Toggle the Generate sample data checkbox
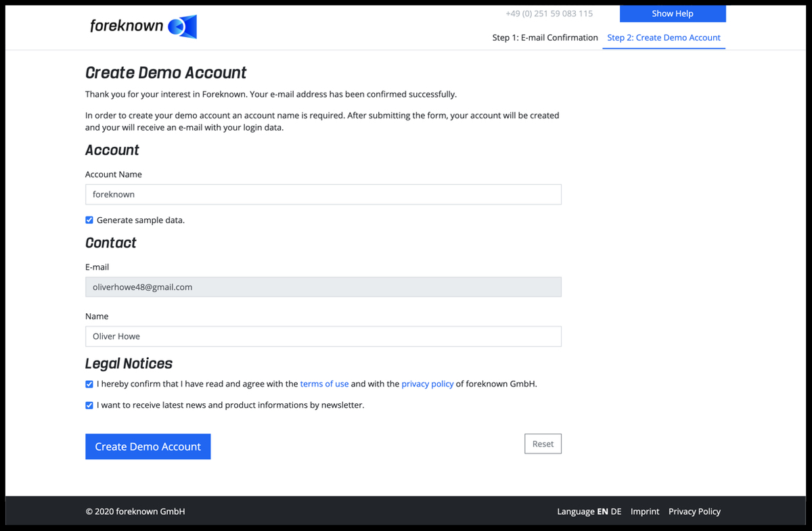 click(89, 220)
